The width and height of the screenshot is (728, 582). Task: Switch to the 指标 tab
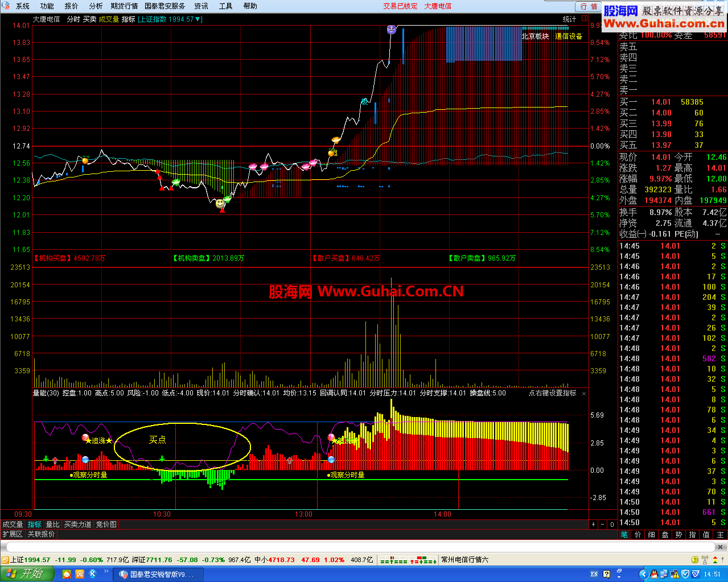tap(35, 525)
